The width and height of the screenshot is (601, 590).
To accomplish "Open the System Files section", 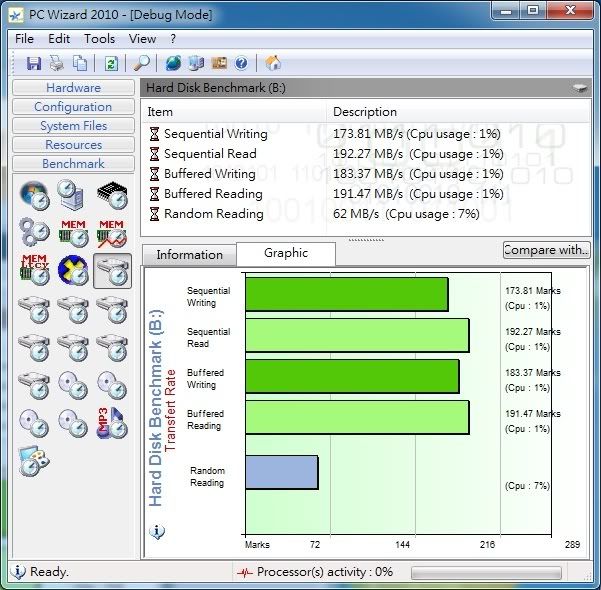I will click(x=73, y=126).
